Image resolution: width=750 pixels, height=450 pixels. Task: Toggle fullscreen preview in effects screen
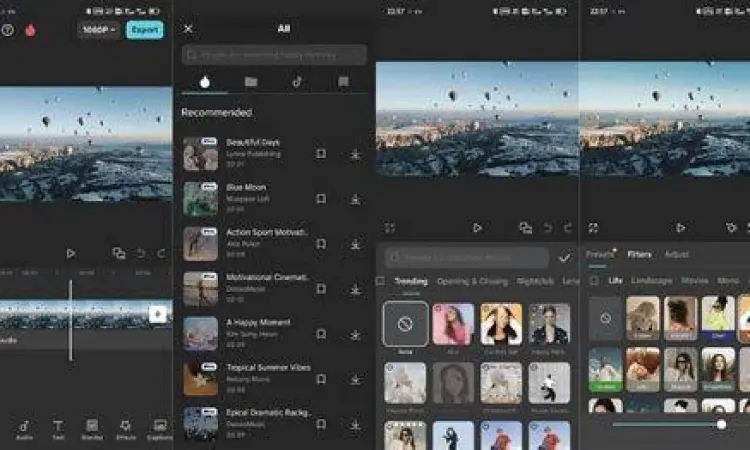[390, 228]
